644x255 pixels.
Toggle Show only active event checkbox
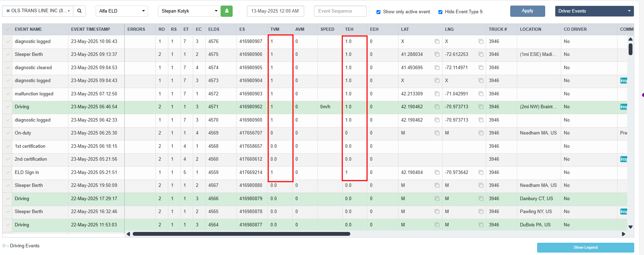point(378,12)
